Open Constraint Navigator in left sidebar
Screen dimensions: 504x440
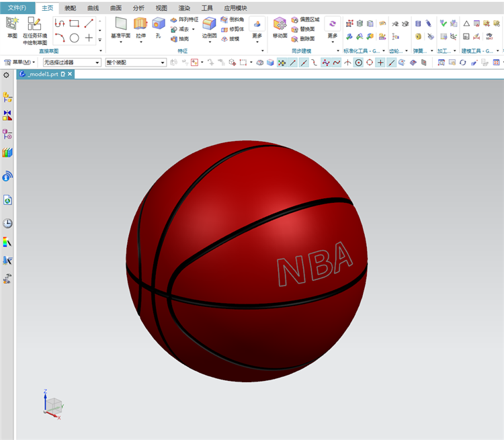[7, 115]
